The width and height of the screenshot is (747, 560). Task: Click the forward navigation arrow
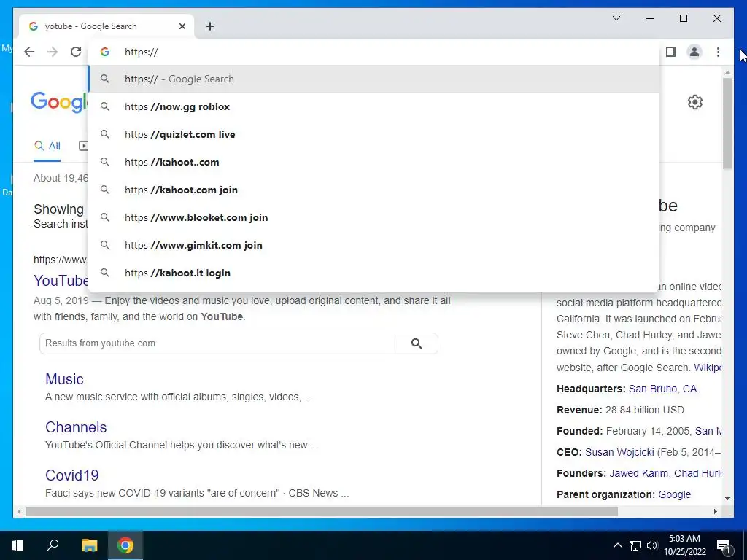[x=53, y=52]
